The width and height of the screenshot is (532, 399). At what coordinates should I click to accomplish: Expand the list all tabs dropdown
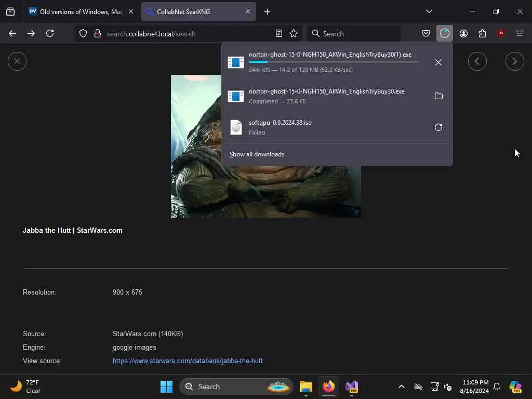[429, 11]
